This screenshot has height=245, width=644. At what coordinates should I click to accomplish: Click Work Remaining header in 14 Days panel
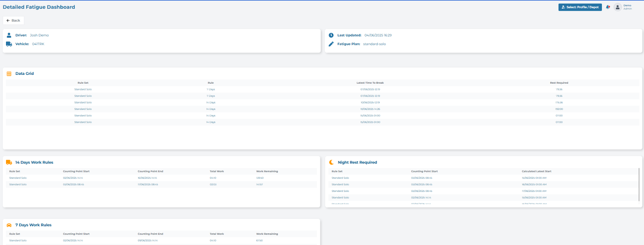point(267,171)
